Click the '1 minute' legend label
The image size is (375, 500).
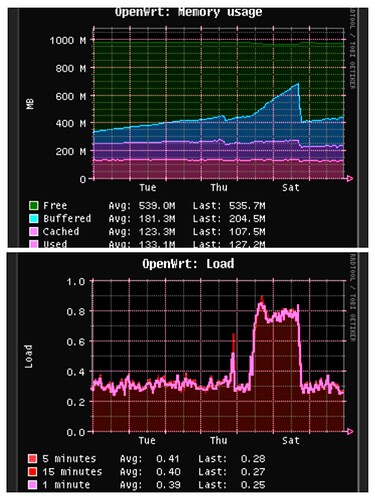pos(66,485)
